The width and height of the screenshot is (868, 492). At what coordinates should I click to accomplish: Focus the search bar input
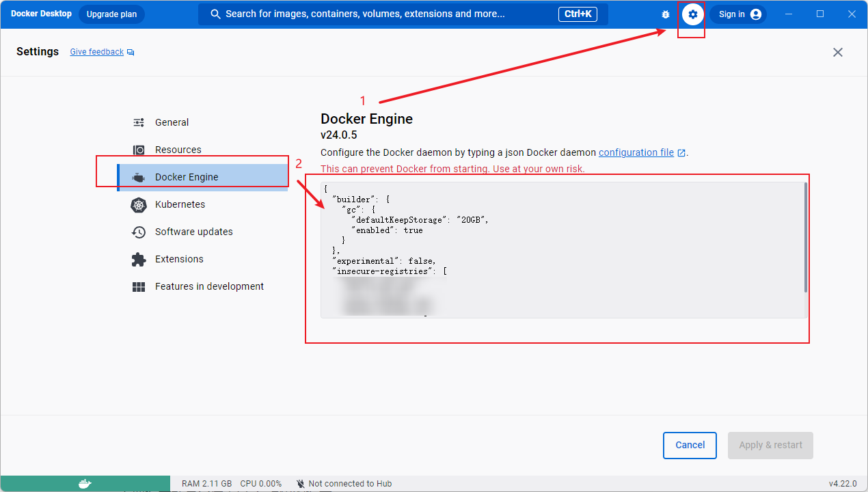[x=403, y=14]
